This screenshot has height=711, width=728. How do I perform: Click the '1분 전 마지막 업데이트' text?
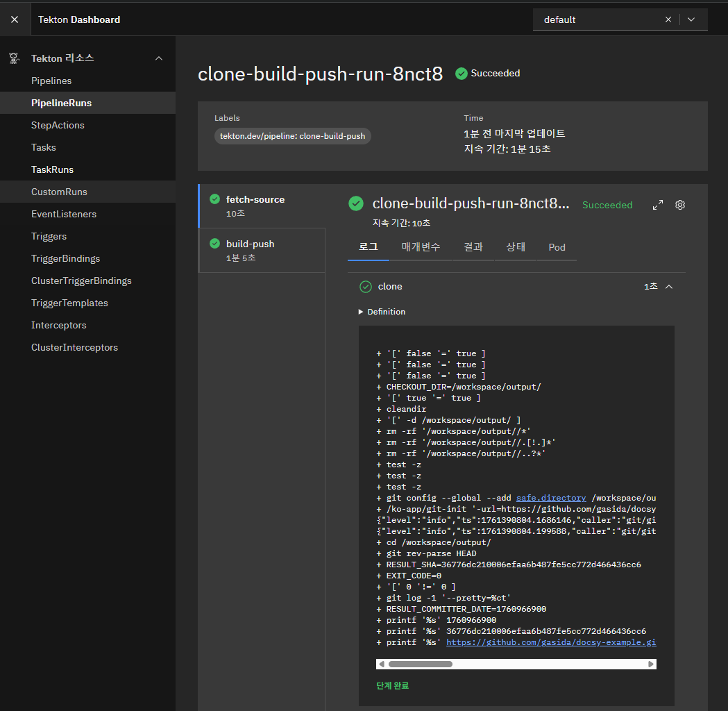click(514, 134)
